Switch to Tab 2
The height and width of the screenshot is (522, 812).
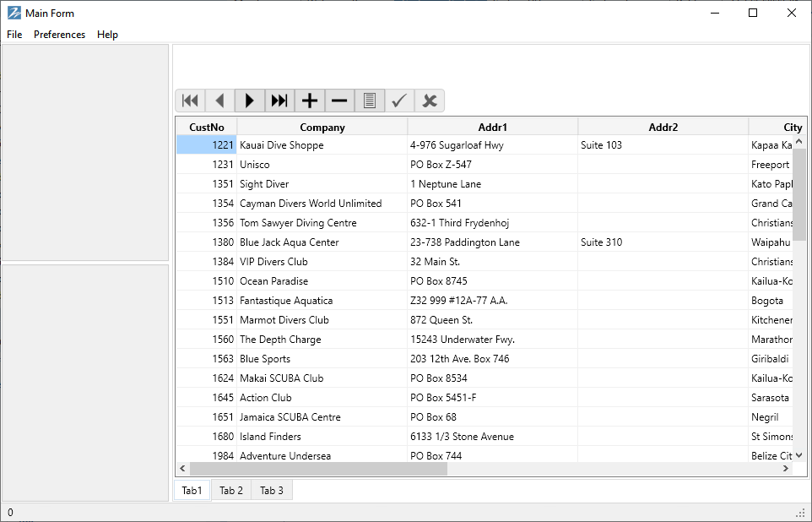(x=231, y=491)
